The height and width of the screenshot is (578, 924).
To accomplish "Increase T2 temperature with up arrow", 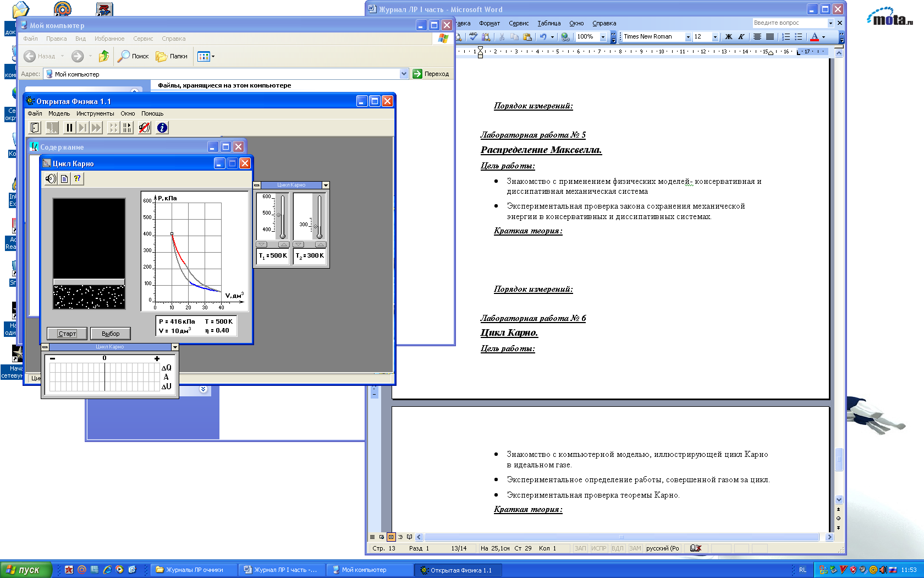I will [321, 244].
